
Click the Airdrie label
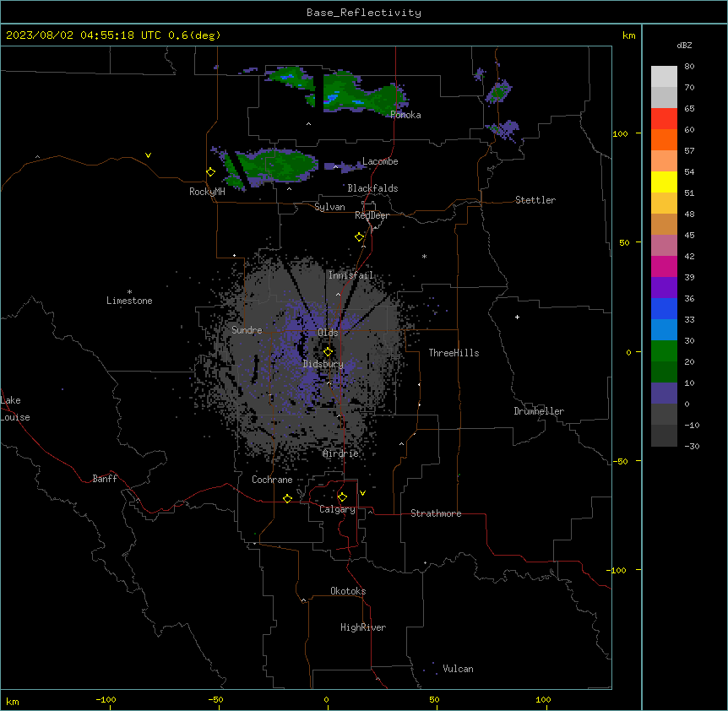point(340,453)
